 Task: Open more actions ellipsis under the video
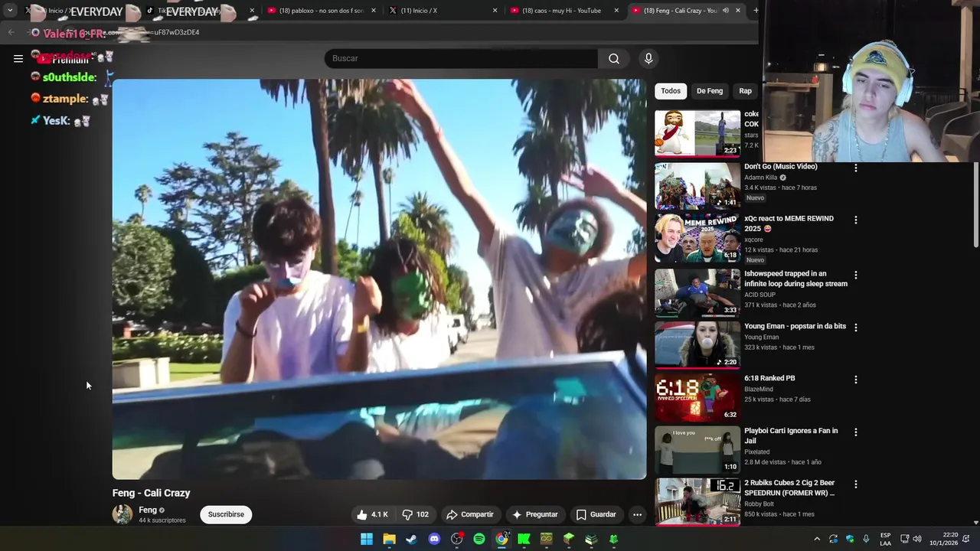pyautogui.click(x=637, y=514)
